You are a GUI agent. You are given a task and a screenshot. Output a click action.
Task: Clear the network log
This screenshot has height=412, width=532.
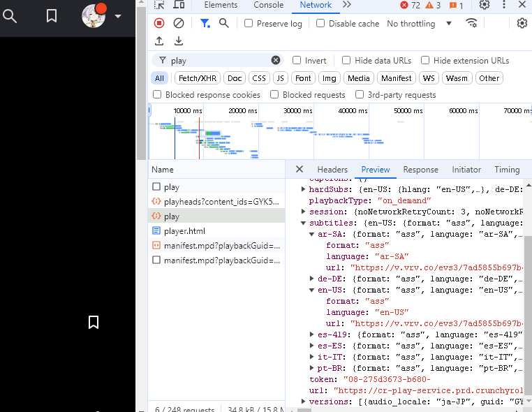tap(179, 23)
